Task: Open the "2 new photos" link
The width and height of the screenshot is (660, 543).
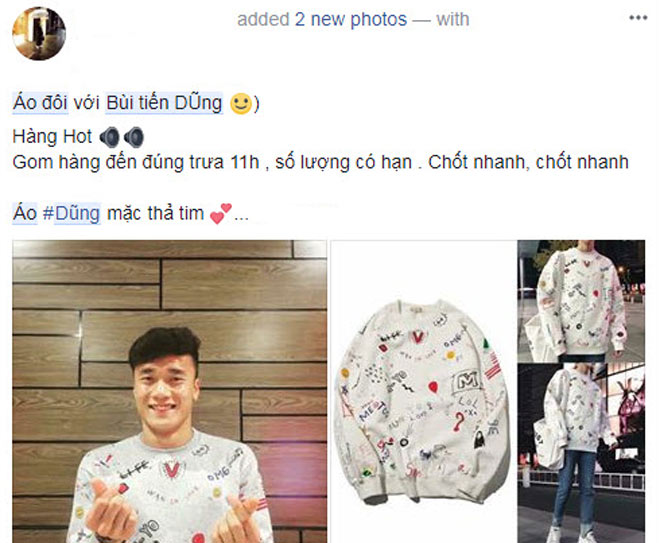Action: [x=351, y=19]
